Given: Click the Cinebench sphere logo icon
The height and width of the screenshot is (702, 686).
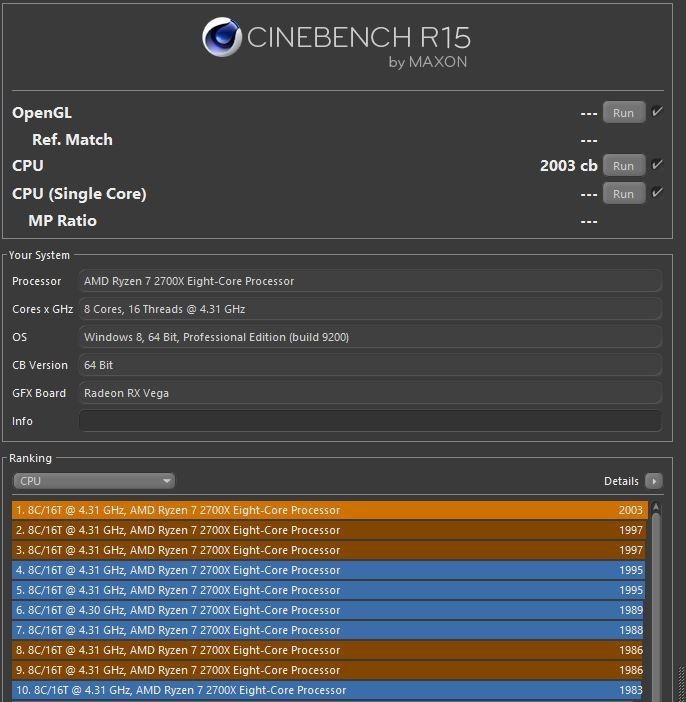Looking at the screenshot, I should point(222,37).
